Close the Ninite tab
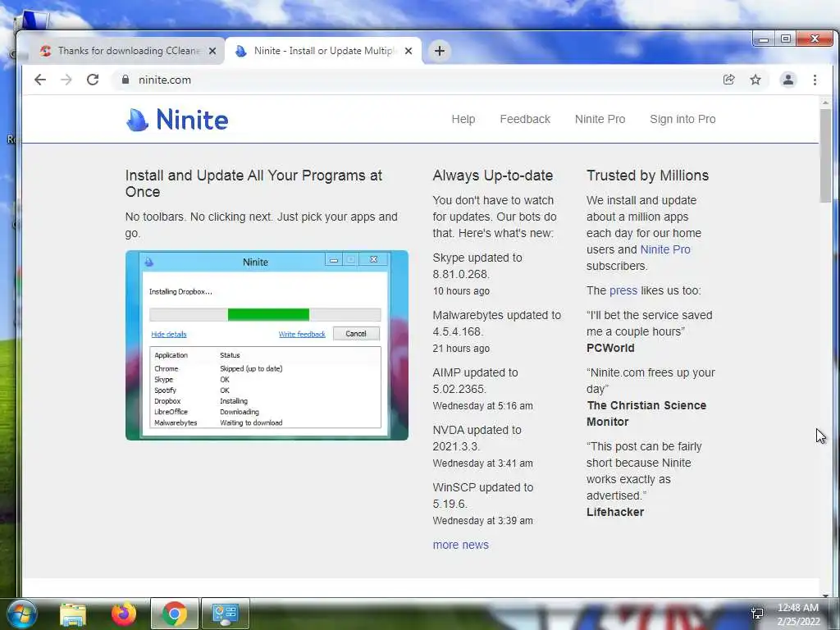Viewport: 840px width, 630px height. click(409, 51)
